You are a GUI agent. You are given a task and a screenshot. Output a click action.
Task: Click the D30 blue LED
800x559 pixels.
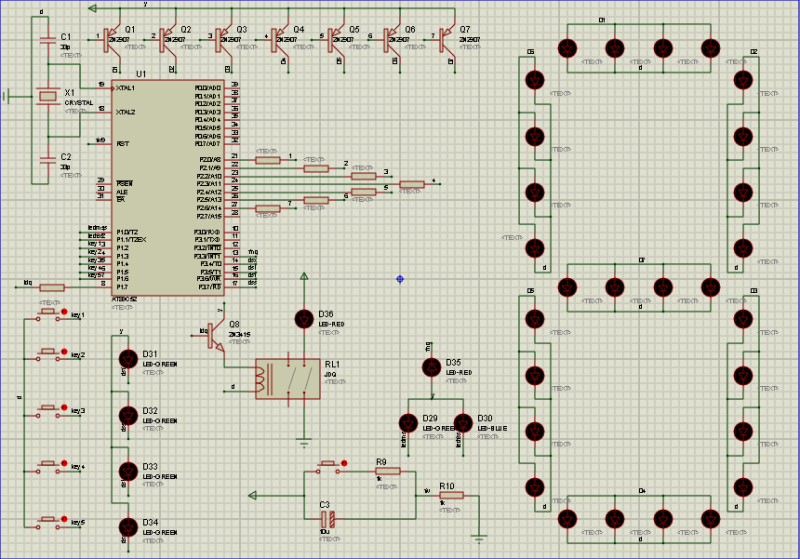click(x=462, y=422)
